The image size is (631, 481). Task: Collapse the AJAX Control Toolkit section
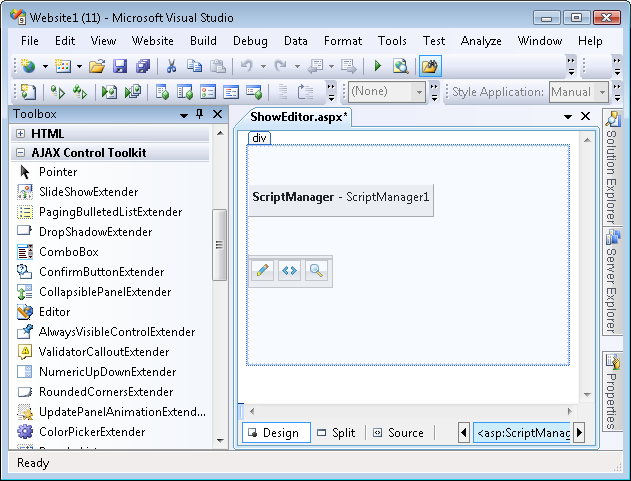click(x=20, y=153)
